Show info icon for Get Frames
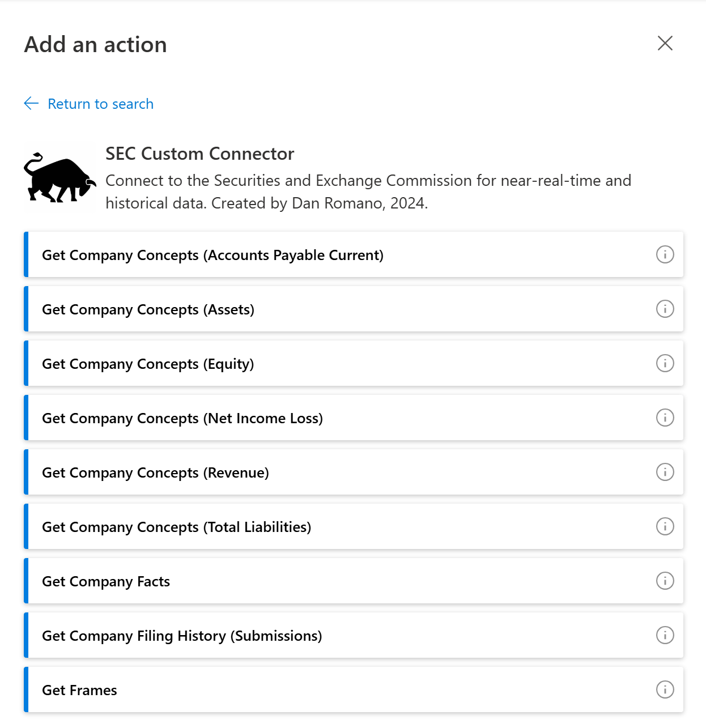The image size is (706, 728). (665, 689)
